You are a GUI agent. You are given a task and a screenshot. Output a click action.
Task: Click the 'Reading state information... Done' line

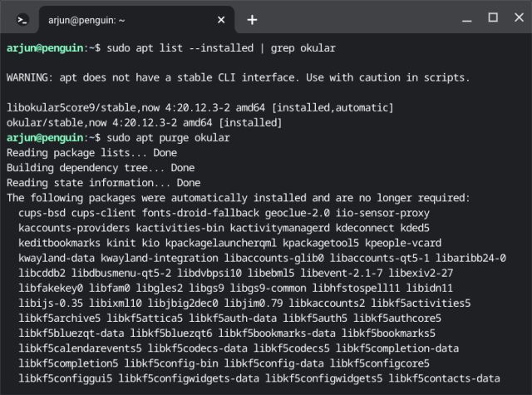103,182
